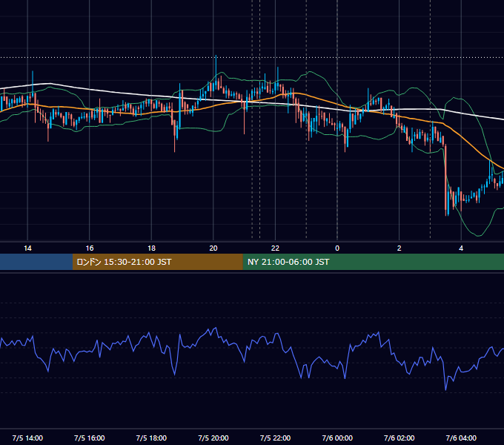Click the ロンドン 15:30-21:00 JST session bar

click(157, 262)
